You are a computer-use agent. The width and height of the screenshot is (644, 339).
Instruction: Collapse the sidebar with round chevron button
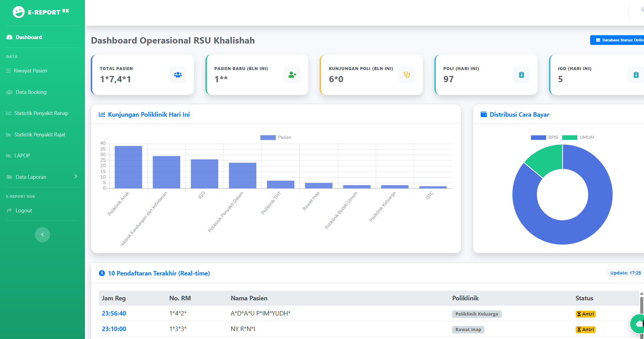click(x=42, y=235)
